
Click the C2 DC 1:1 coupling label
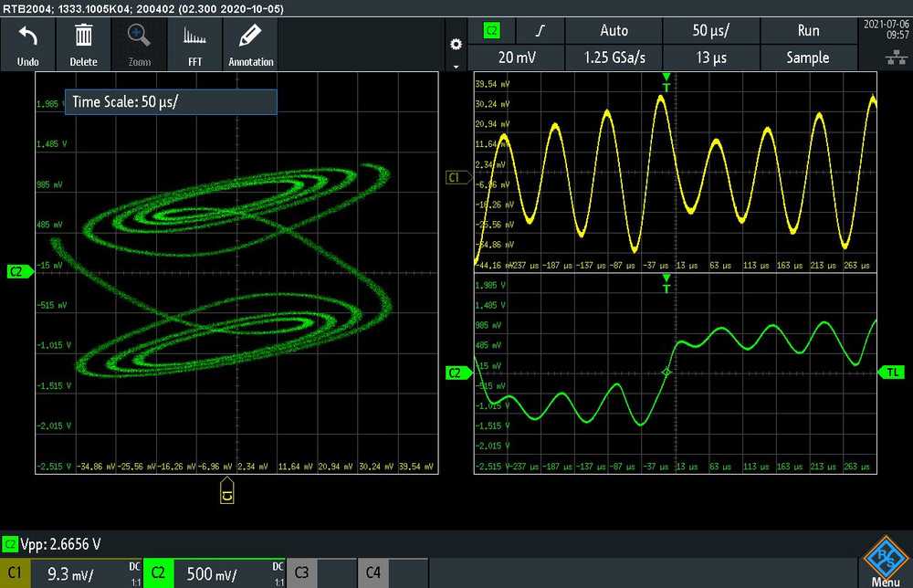point(278,573)
